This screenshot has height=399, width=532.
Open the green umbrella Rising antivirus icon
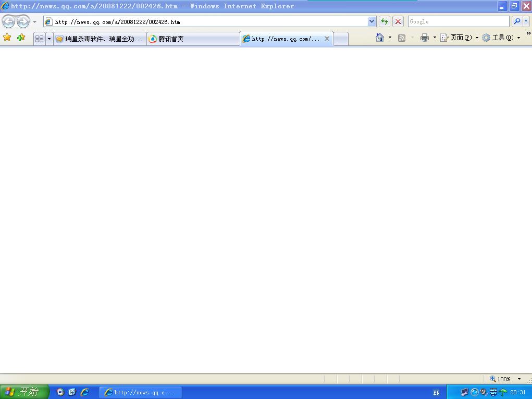click(x=503, y=393)
